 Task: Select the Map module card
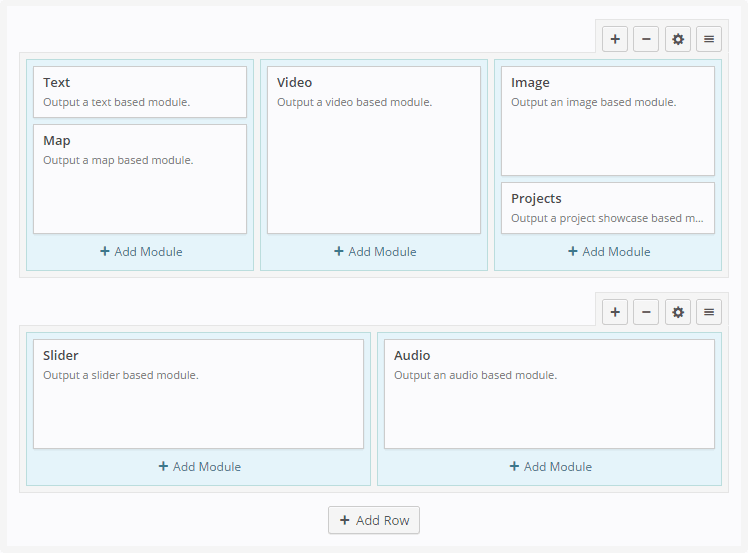[x=140, y=179]
